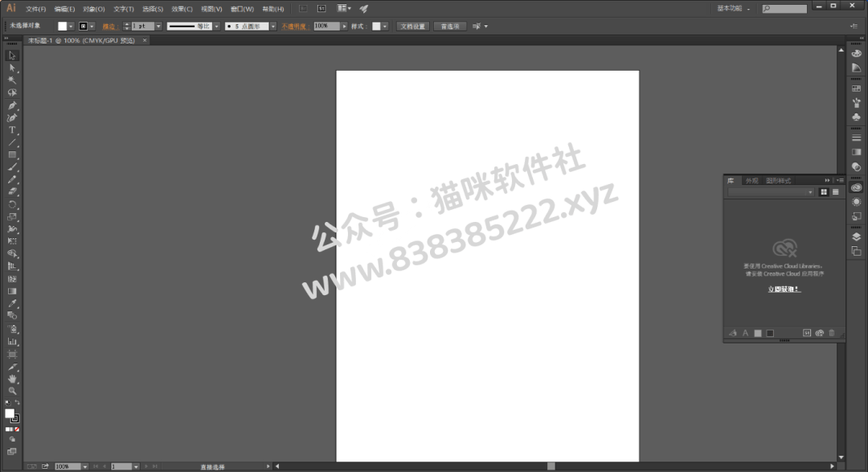Click the 立即获取 link
868x472 pixels.
coord(784,289)
